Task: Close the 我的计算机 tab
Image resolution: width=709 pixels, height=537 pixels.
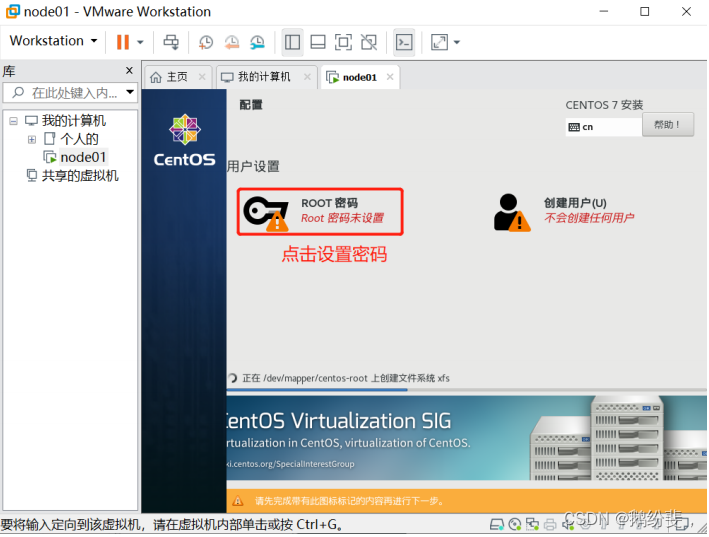Action: point(307,77)
